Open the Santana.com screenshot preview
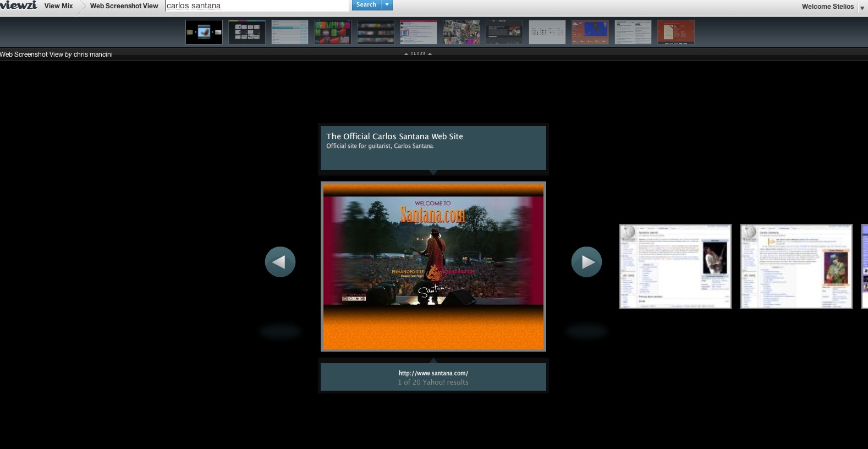The height and width of the screenshot is (449, 868). click(433, 266)
